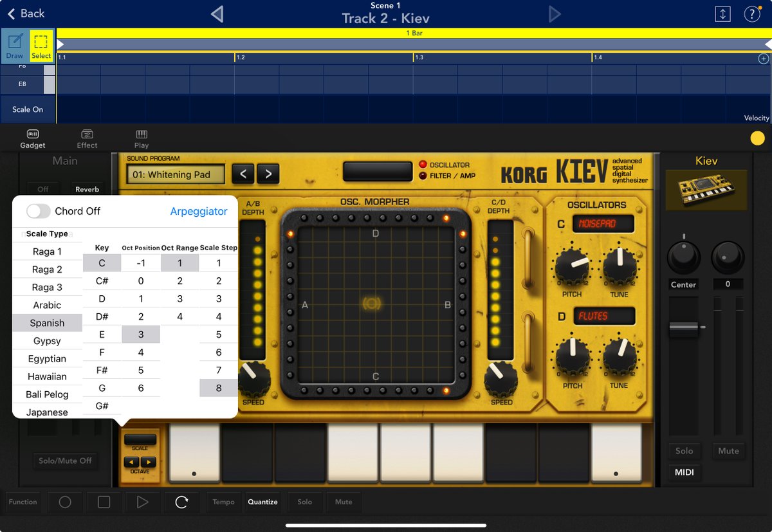The width and height of the screenshot is (772, 532).
Task: Select the Egyptian scale type
Action: point(47,359)
